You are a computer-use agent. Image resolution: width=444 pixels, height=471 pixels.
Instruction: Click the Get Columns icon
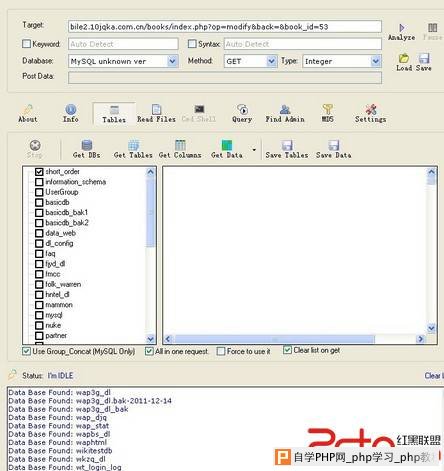(180, 145)
